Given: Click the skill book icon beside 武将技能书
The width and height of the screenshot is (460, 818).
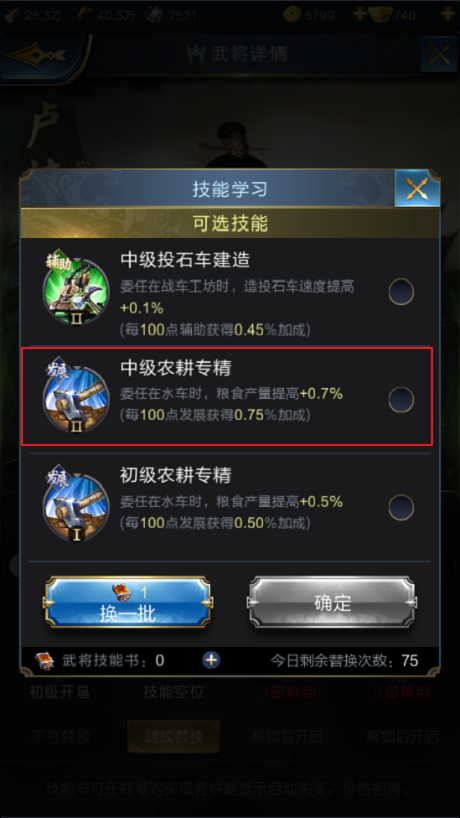Looking at the screenshot, I should pyautogui.click(x=45, y=661).
